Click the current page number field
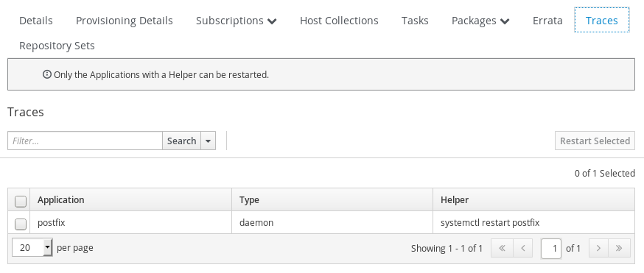 [x=551, y=249]
